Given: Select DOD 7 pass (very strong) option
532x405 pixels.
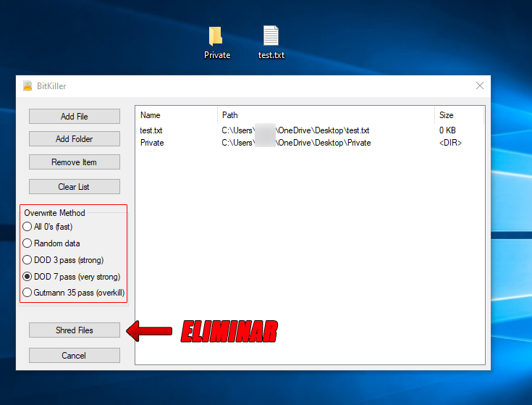Looking at the screenshot, I should point(72,276).
